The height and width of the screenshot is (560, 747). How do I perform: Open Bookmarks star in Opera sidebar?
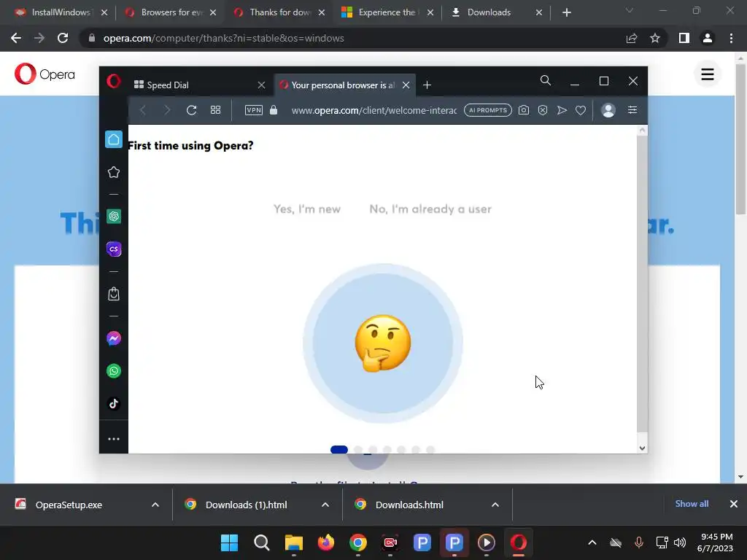[113, 172]
